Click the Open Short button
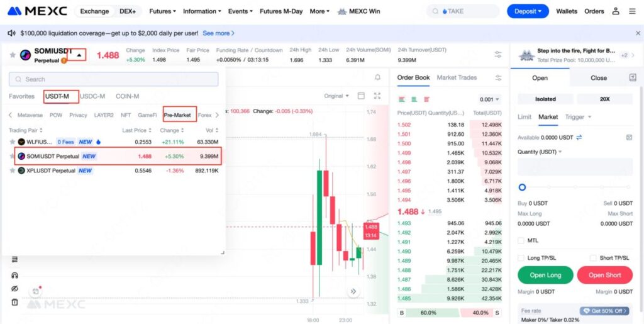Viewport: 644px width, 324px height. tap(604, 275)
